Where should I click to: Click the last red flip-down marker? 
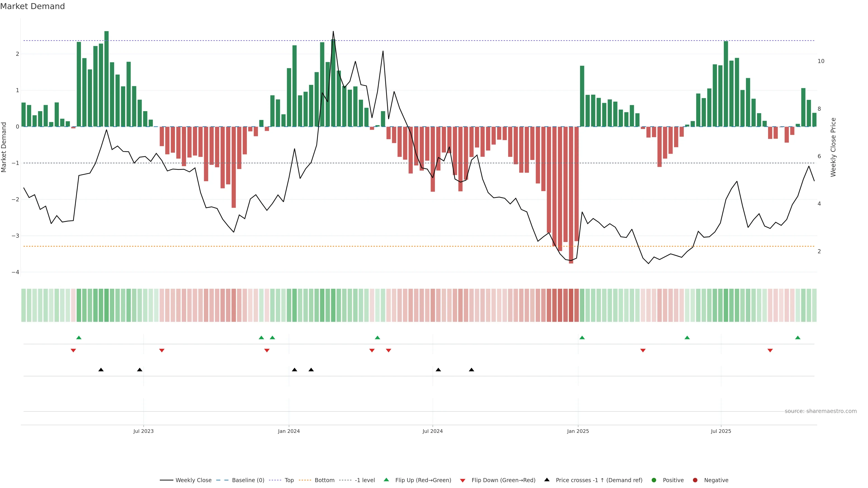coord(770,351)
